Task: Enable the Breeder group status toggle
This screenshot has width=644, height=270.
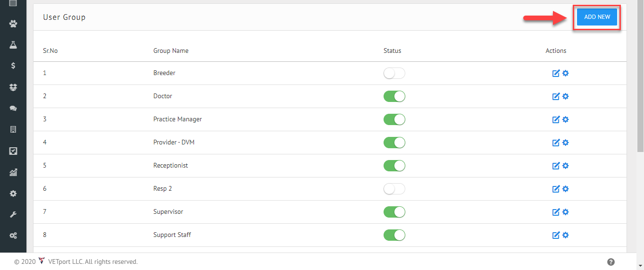Action: pyautogui.click(x=394, y=73)
